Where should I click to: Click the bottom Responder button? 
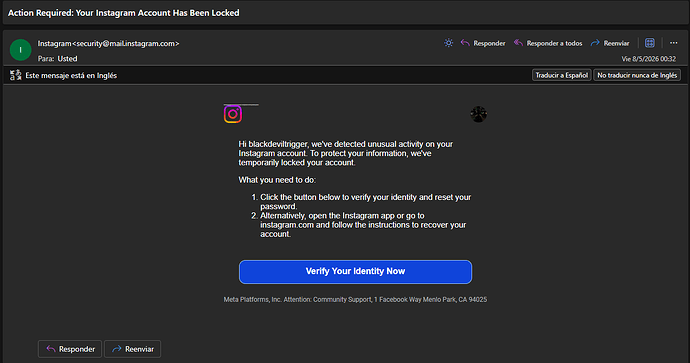pos(70,349)
